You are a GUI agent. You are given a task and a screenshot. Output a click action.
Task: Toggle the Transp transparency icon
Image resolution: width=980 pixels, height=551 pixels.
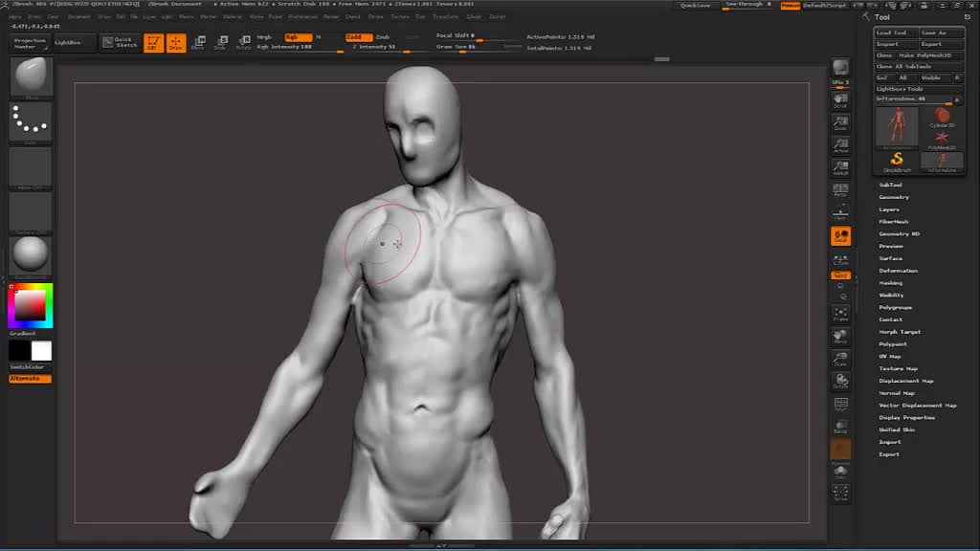(x=840, y=428)
